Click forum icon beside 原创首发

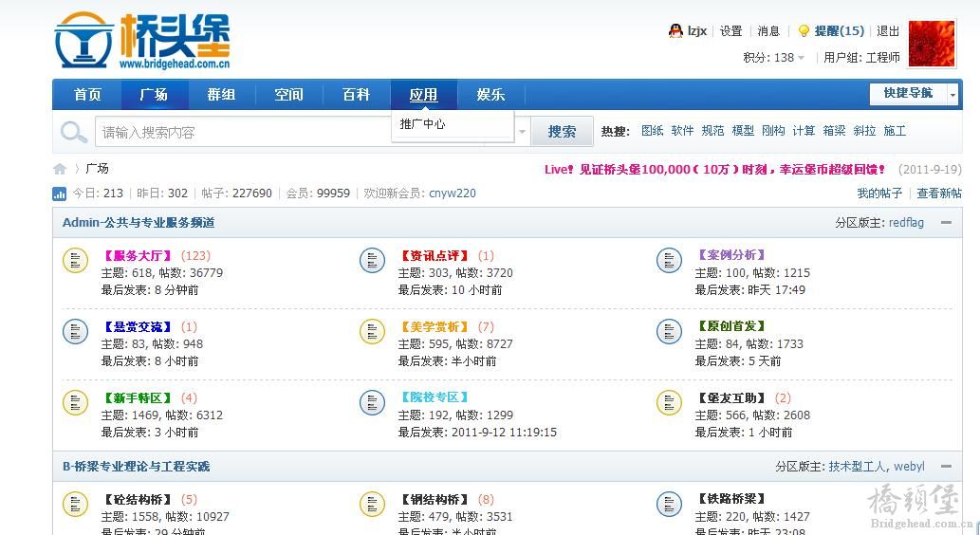[670, 332]
